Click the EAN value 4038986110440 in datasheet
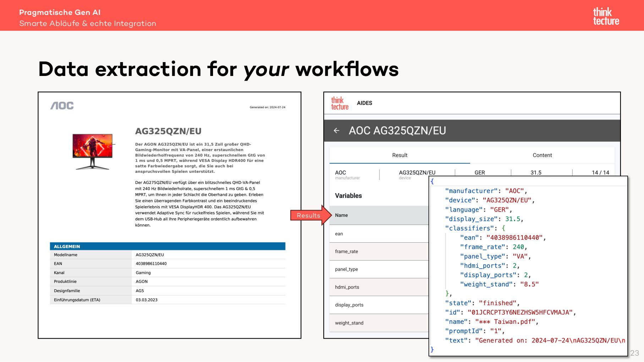The height and width of the screenshot is (362, 644). 151,264
